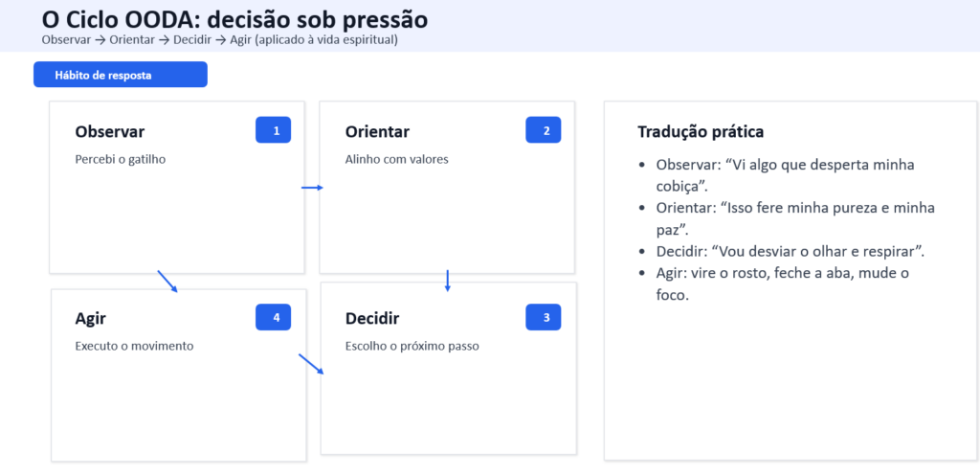Click the bullet starting with Decidir: Vou desviar
Screen dimensions: 980x476
790,251
